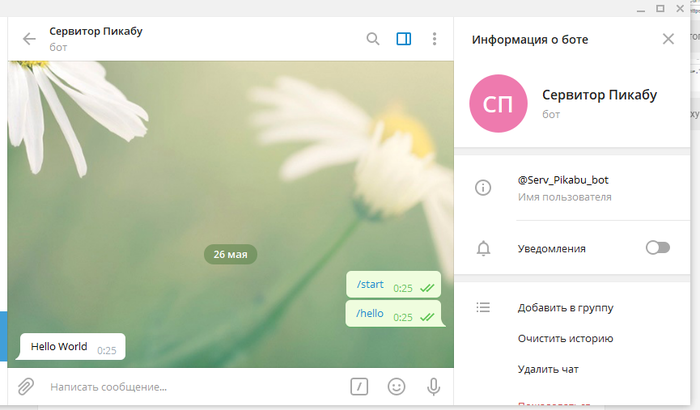Click the @Serv_Pikabu_bot username
The image size is (700, 410).
563,180
